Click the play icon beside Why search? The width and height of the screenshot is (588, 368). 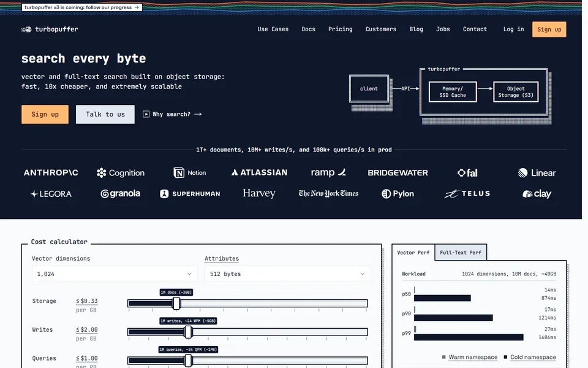coord(146,114)
